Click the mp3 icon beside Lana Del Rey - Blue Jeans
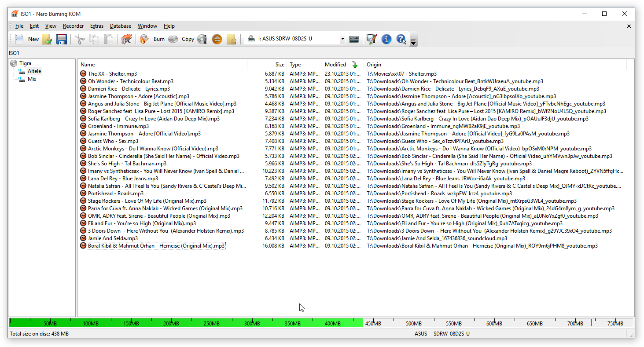644x347 pixels. [x=83, y=179]
